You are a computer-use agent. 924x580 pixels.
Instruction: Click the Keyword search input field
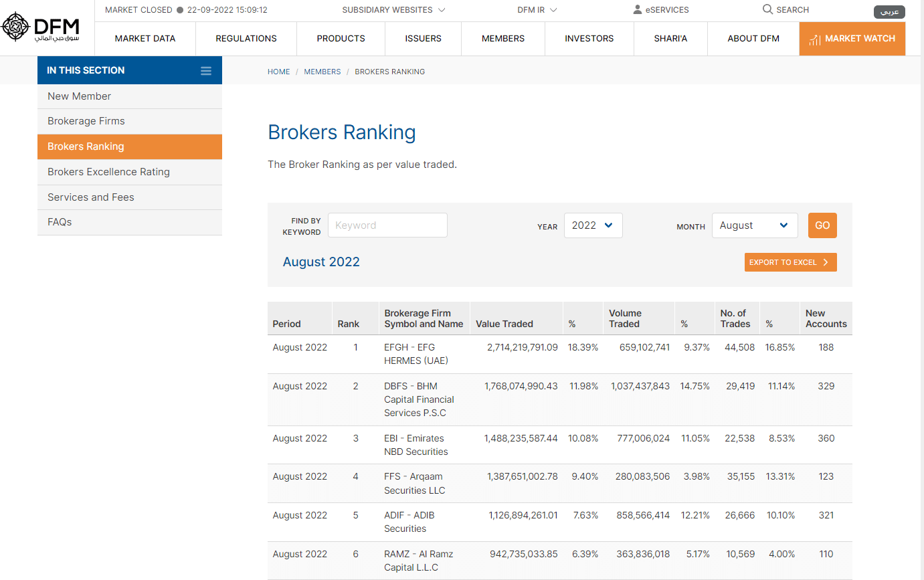pyautogui.click(x=387, y=225)
